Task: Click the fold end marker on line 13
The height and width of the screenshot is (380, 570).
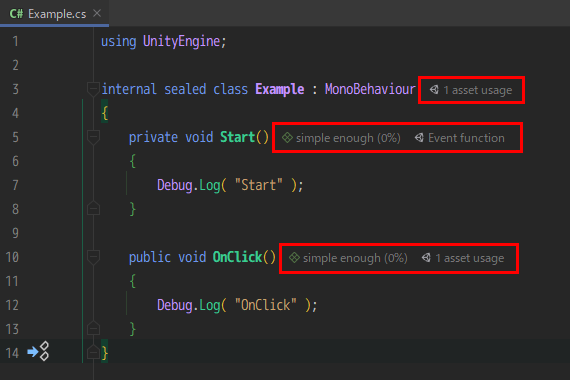Action: tap(93, 328)
